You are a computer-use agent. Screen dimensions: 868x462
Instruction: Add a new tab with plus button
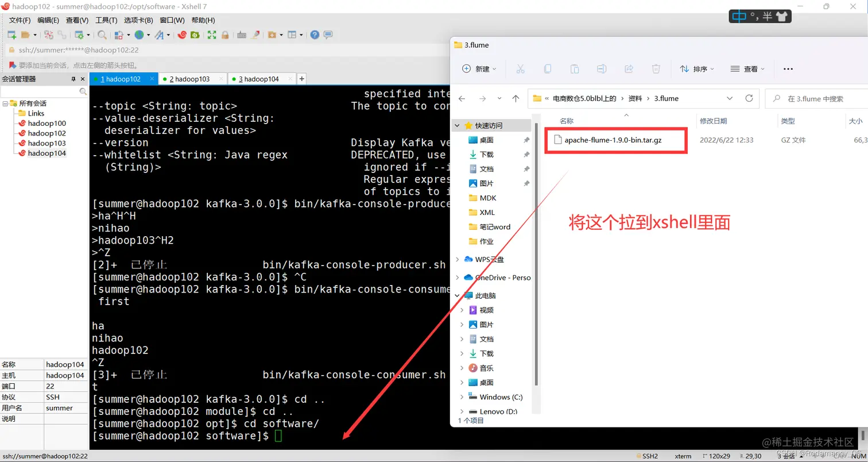(302, 79)
